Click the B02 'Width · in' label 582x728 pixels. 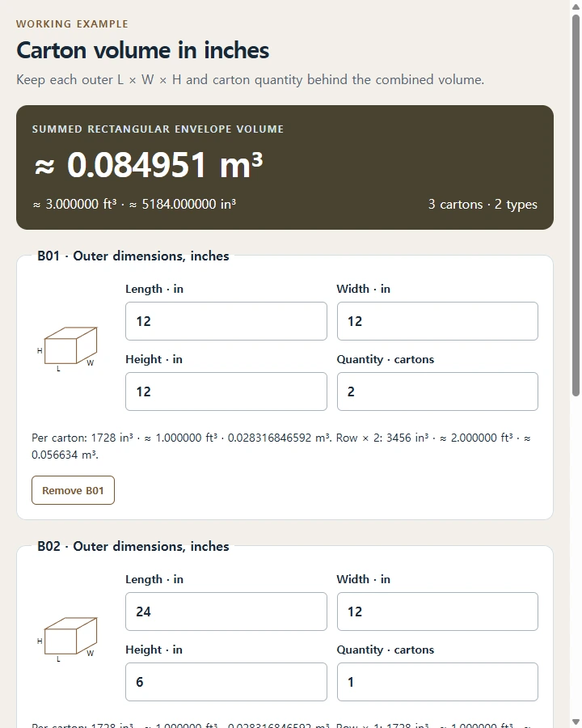[x=364, y=579]
